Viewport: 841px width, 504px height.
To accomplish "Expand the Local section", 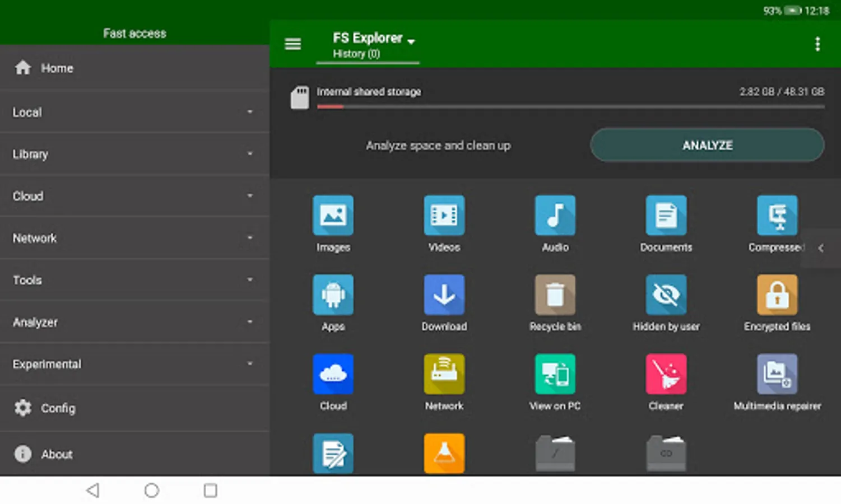I will 134,112.
